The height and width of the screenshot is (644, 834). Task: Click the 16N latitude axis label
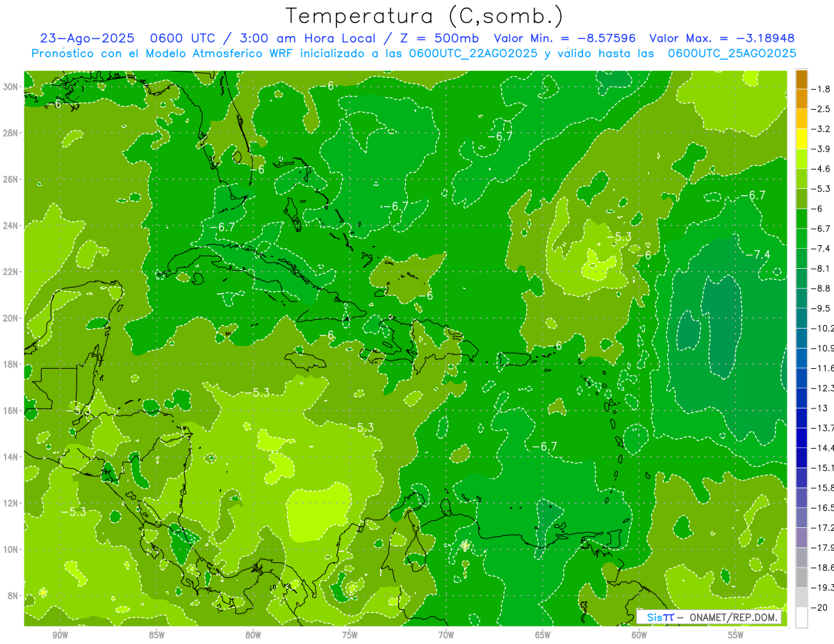point(10,411)
